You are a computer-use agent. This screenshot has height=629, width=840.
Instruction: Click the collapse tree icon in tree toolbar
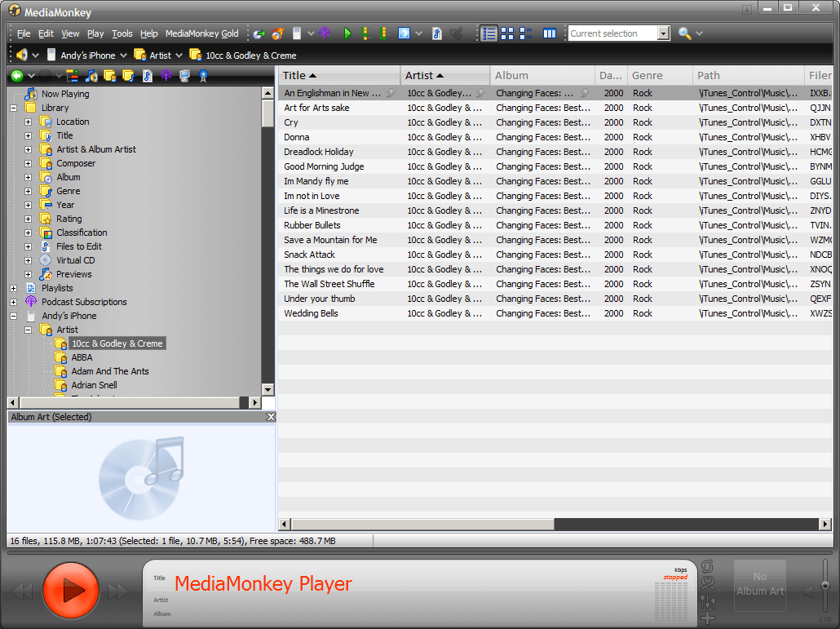point(73,76)
